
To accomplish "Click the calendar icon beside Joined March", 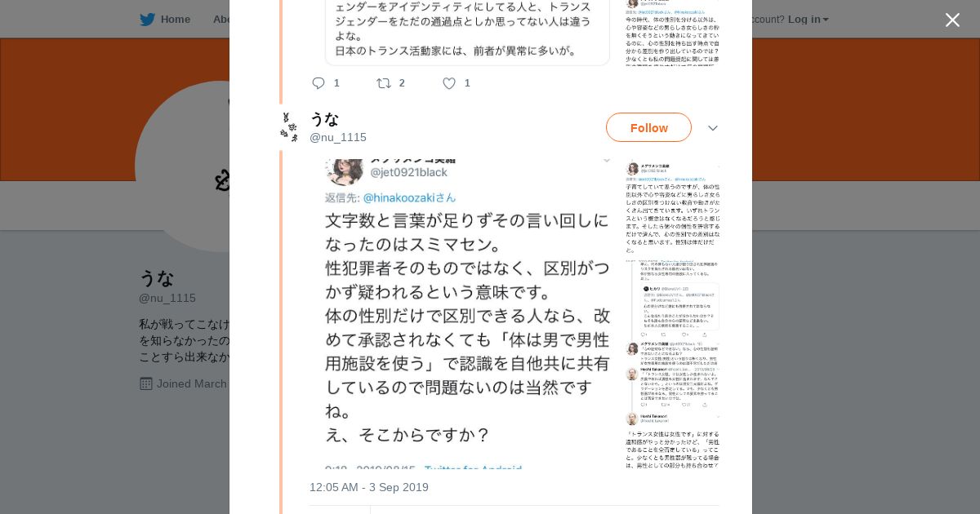I will (x=146, y=383).
